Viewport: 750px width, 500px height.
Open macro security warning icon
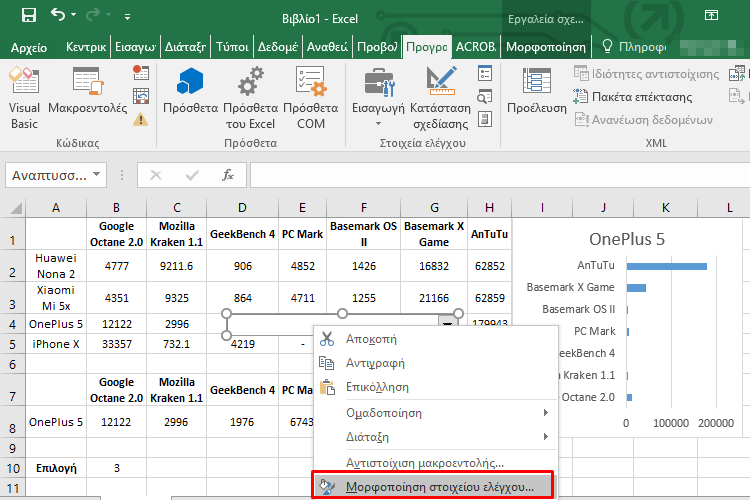[x=141, y=119]
